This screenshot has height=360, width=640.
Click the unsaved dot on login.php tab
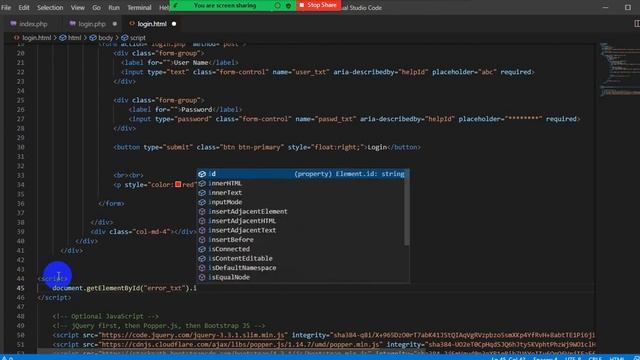tap(115, 24)
